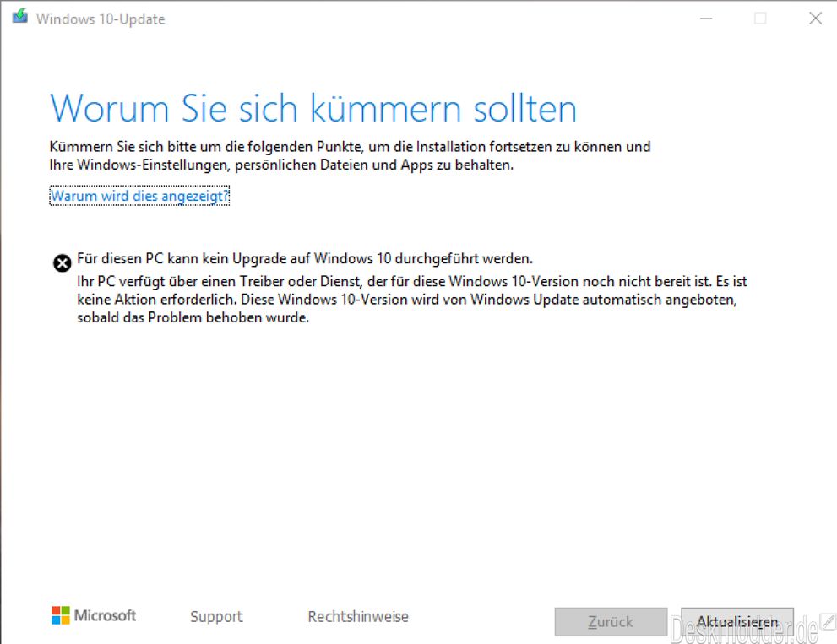Click the Windows 10-Update app icon in title bar

click(x=19, y=17)
